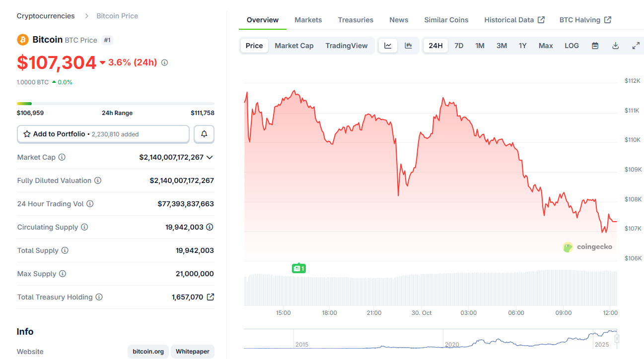The height and width of the screenshot is (359, 644).
Task: Click Add to Portfolio button
Action: [103, 134]
